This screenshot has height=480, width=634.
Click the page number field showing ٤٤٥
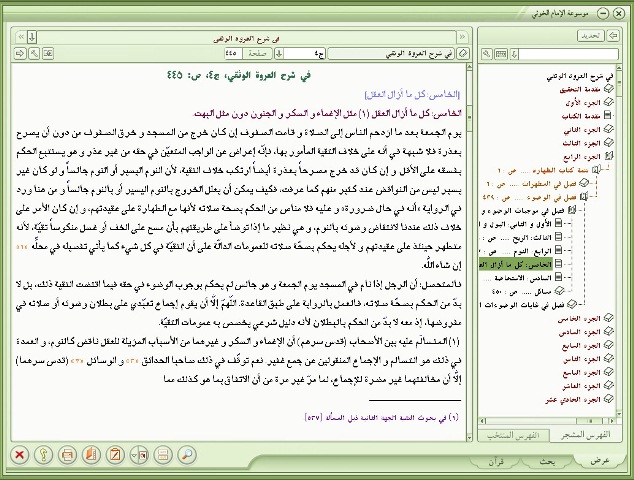(233, 53)
